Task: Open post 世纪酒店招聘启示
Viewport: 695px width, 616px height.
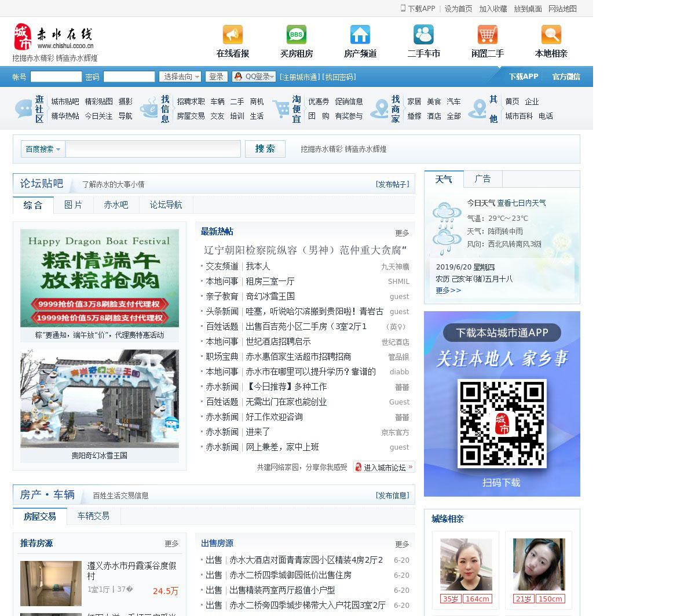Action: (x=278, y=341)
